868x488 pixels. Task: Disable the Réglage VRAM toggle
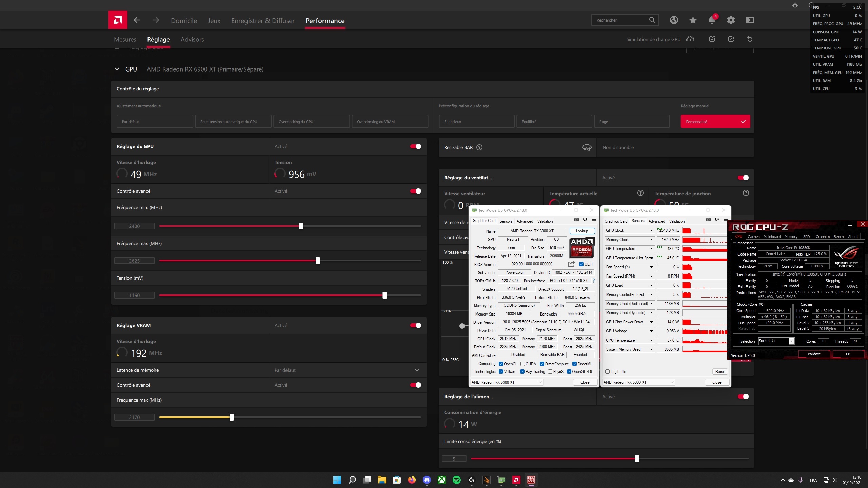[x=415, y=325]
